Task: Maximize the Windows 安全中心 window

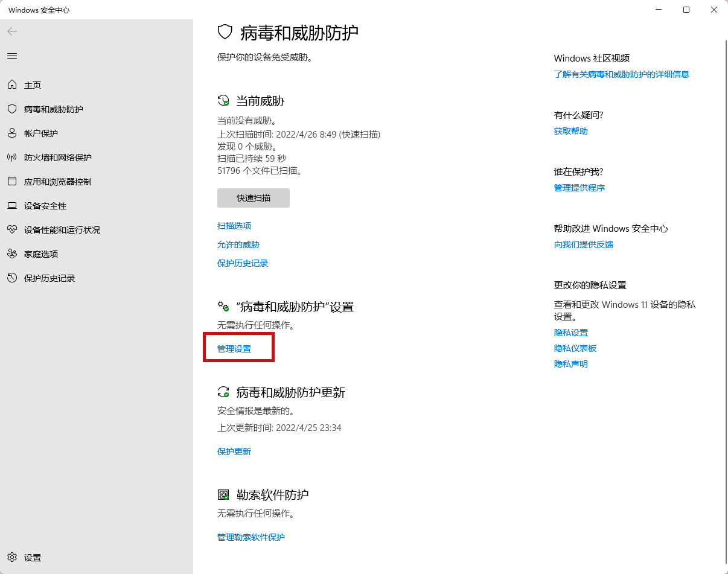Action: (x=686, y=10)
